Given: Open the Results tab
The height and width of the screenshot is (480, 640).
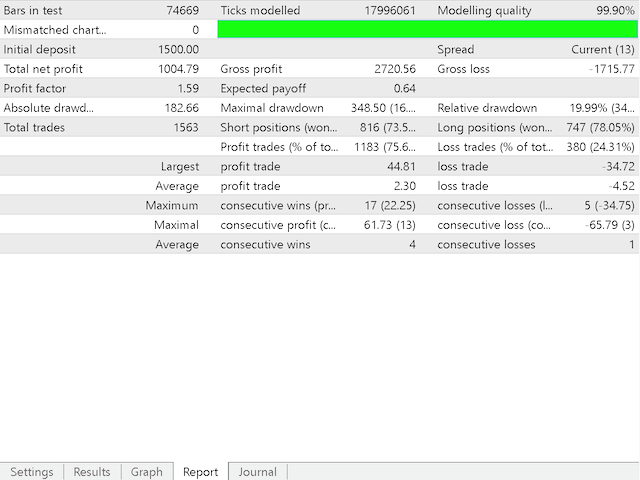Looking at the screenshot, I should pos(92,472).
